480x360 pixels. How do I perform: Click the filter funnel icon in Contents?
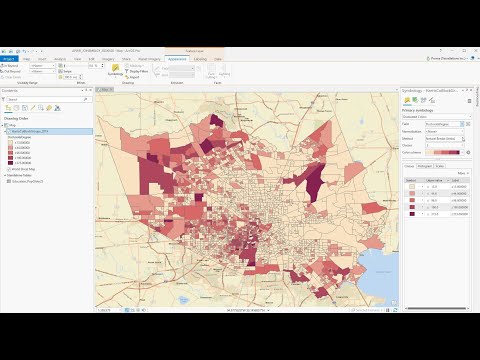point(3,99)
